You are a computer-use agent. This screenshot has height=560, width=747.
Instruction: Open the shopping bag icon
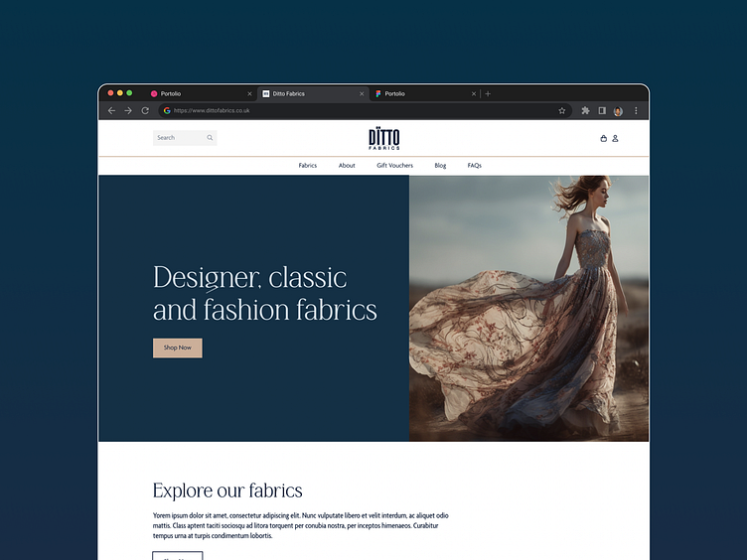coord(604,138)
